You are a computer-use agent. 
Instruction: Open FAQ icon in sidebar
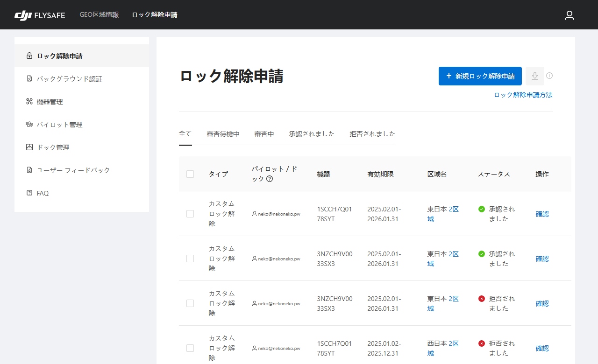[x=29, y=193]
